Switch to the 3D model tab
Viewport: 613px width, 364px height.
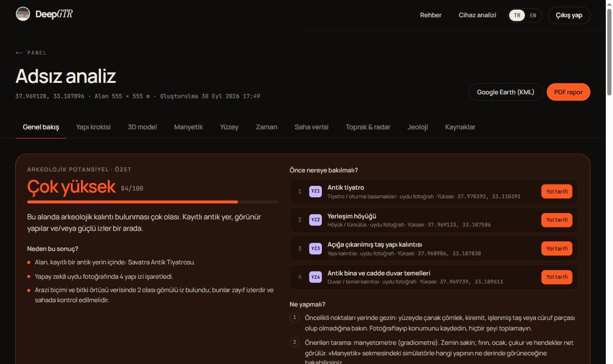click(142, 127)
